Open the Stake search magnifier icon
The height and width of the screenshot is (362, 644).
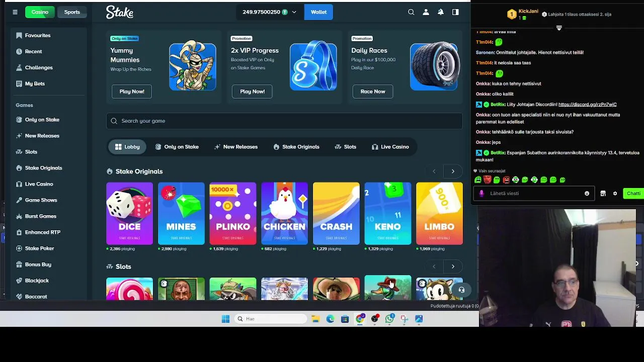tap(411, 12)
